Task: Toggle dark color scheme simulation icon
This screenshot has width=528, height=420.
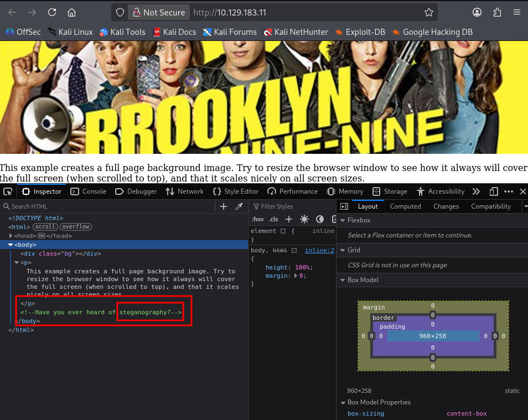Action: 320,219
